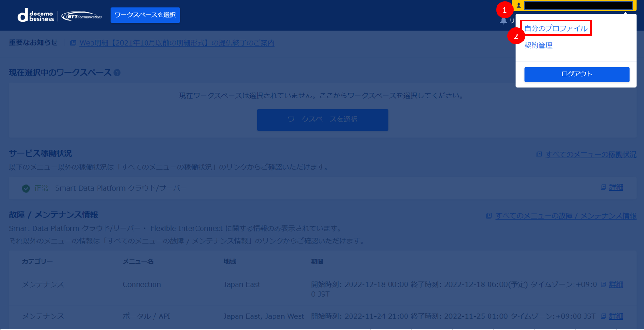Click the external-link icon before Web明細 notice
Viewport: 644px width, 330px height.
point(73,43)
